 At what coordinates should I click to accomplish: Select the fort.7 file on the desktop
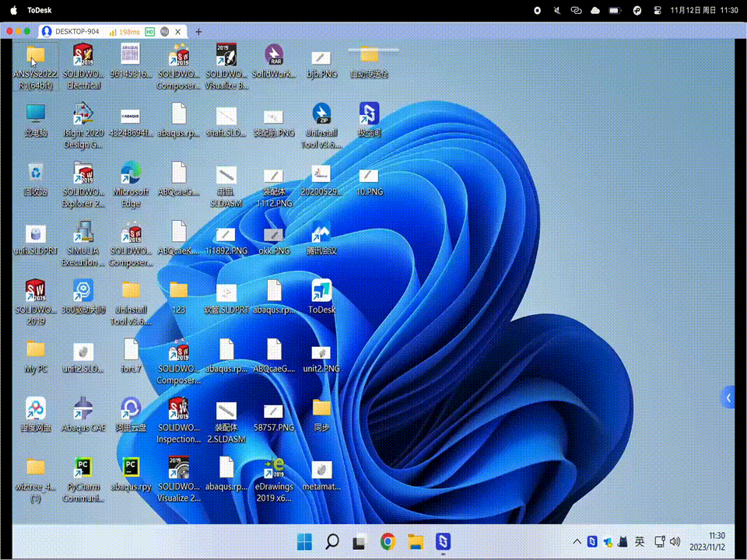pos(131,355)
